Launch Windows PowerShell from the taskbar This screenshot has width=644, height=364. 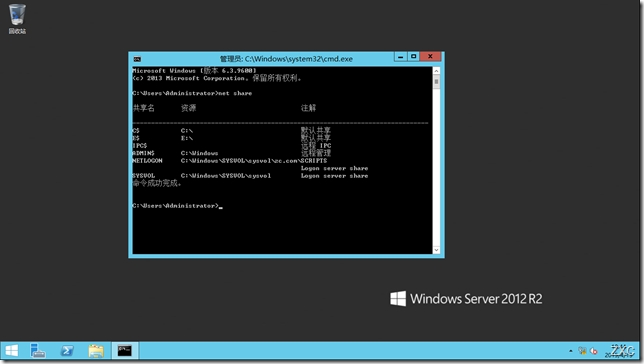point(67,351)
